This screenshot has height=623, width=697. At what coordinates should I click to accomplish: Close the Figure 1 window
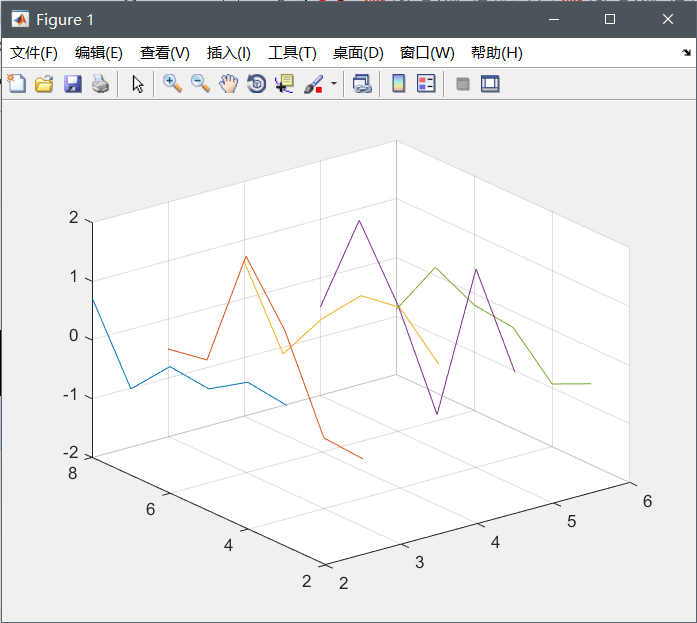coord(668,20)
